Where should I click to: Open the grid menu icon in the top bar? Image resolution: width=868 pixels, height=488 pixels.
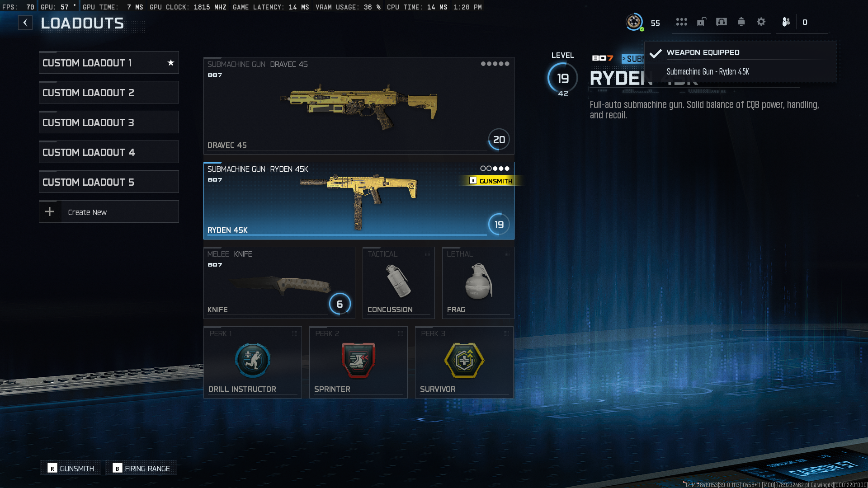tap(681, 22)
